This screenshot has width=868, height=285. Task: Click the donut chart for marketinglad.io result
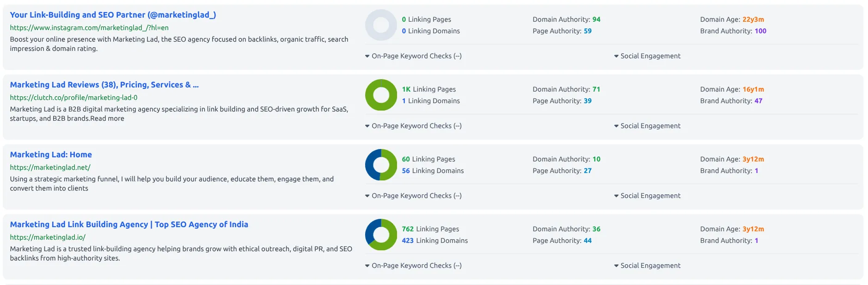tap(381, 235)
